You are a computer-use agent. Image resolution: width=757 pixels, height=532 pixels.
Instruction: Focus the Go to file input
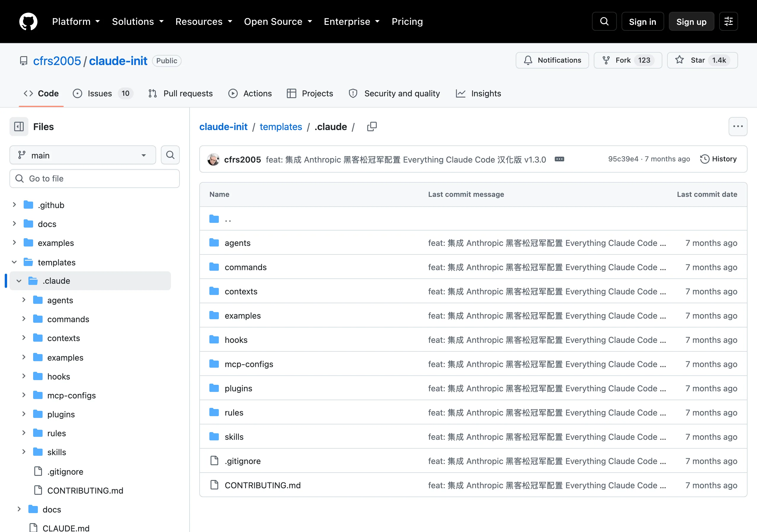tap(95, 179)
